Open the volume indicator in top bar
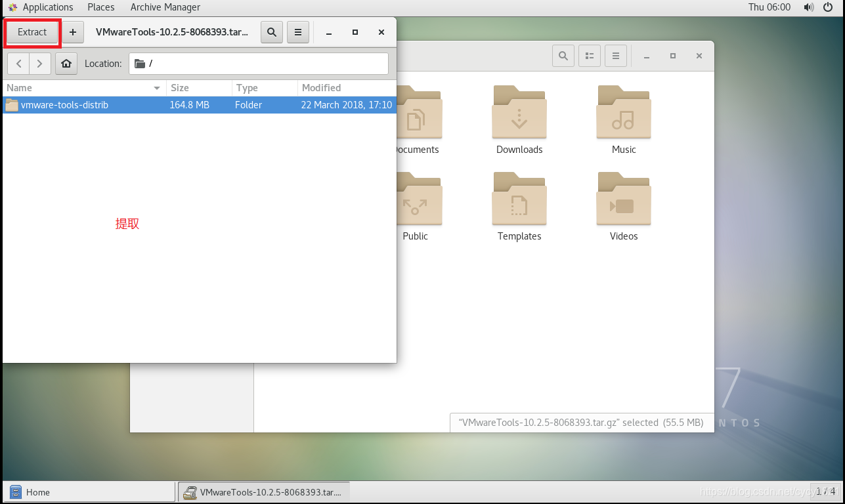 coord(809,7)
